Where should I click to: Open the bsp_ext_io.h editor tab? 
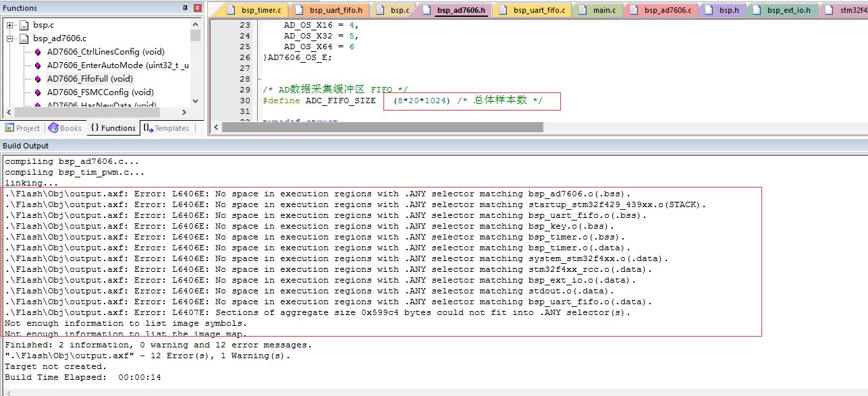(783, 10)
